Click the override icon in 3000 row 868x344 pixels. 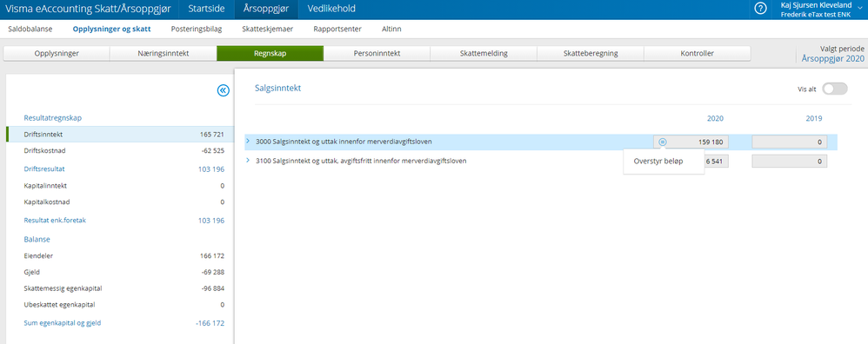[x=663, y=142]
